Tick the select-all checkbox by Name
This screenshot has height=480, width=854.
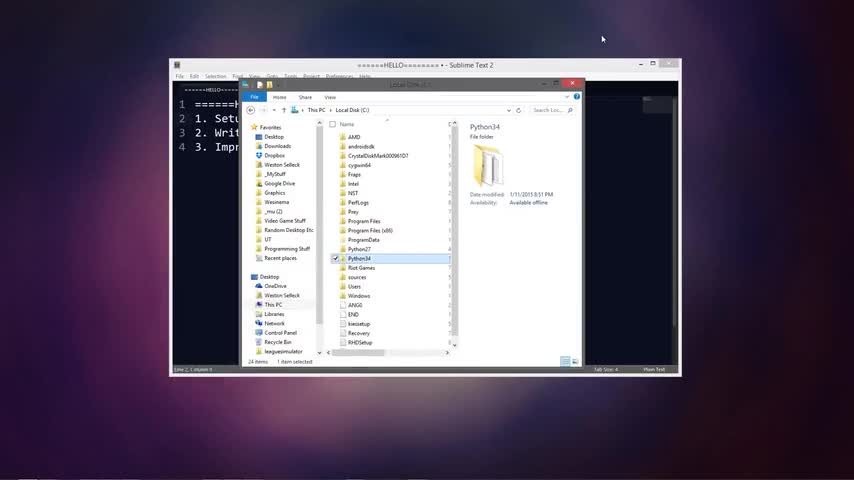pyautogui.click(x=332, y=124)
